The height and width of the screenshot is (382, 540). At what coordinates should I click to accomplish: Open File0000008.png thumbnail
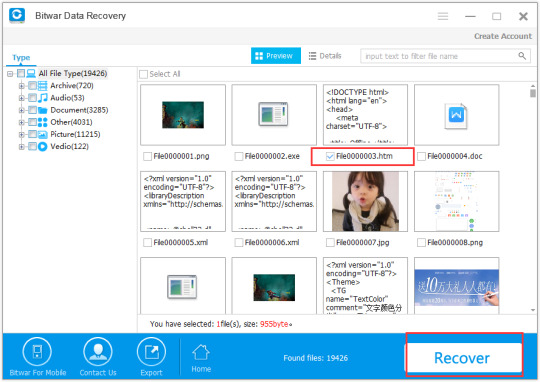click(x=456, y=201)
